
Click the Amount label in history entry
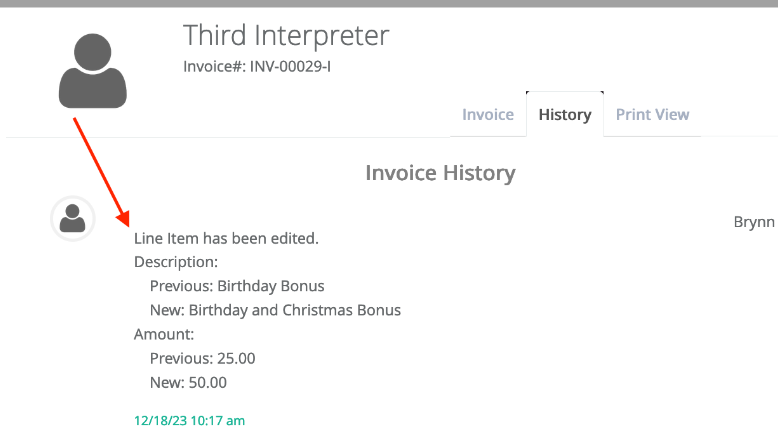coord(164,334)
